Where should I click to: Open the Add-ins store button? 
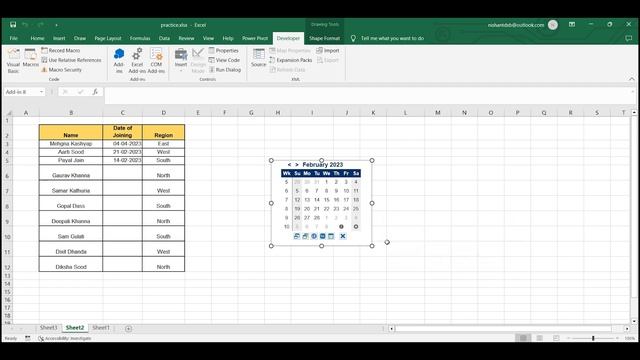pyautogui.click(x=119, y=60)
